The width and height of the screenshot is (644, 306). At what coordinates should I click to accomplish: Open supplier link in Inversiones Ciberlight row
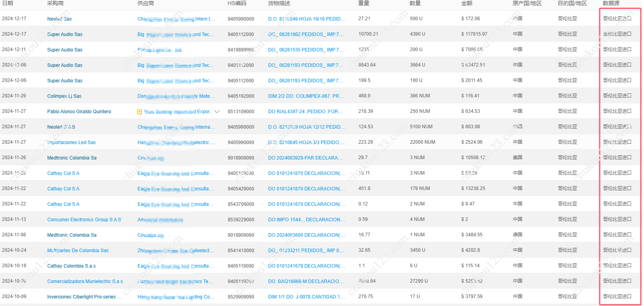tap(176, 297)
